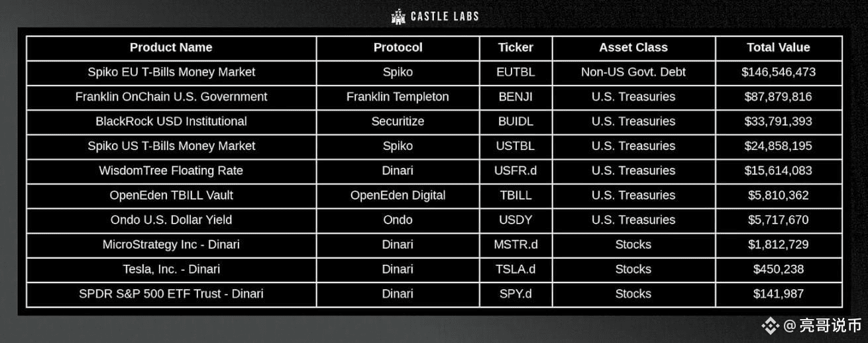The height and width of the screenshot is (343, 868).
Task: Click the Asset Class column header
Action: (633, 47)
